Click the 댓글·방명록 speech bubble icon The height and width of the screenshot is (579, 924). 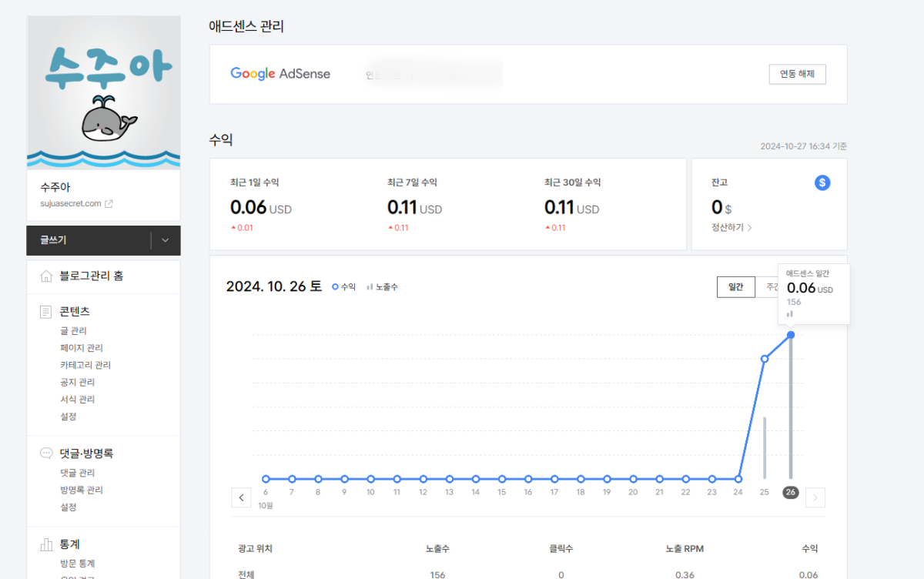point(46,453)
